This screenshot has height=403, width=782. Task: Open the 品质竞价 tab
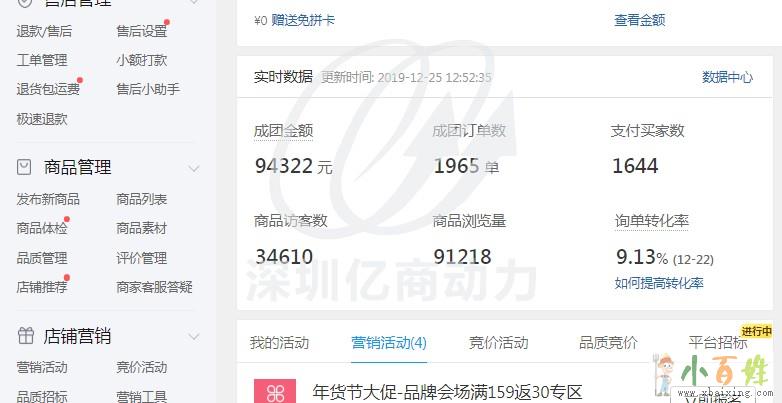point(608,343)
